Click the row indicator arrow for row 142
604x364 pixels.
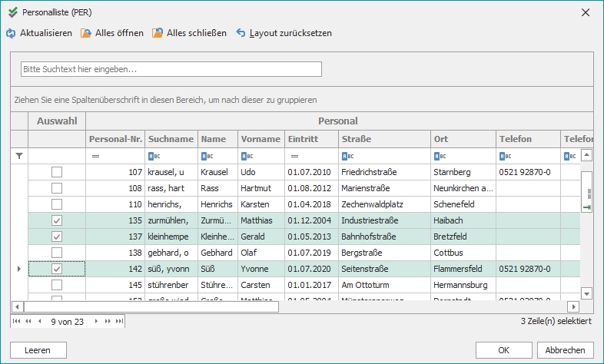[19, 269]
